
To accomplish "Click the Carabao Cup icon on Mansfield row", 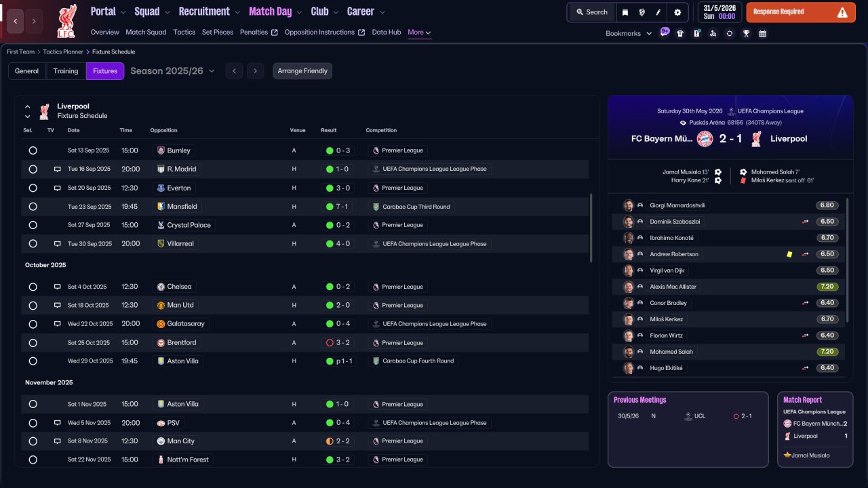I will click(x=376, y=207).
